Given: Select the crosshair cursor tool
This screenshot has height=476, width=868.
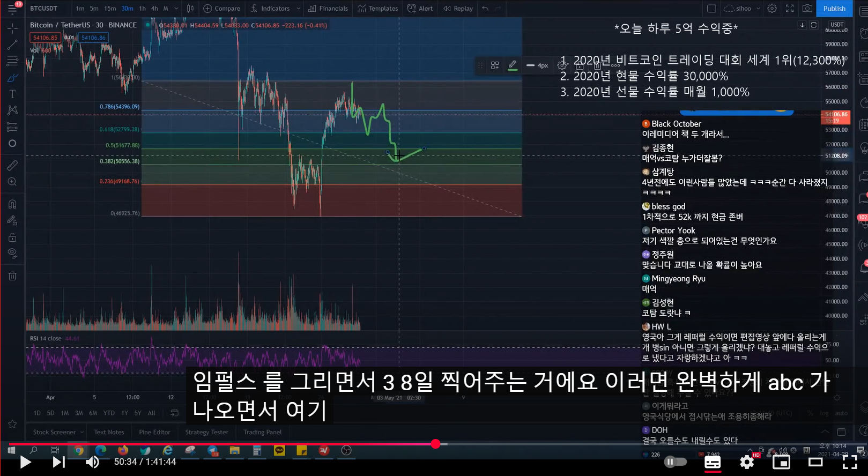Looking at the screenshot, I should pyautogui.click(x=12, y=28).
